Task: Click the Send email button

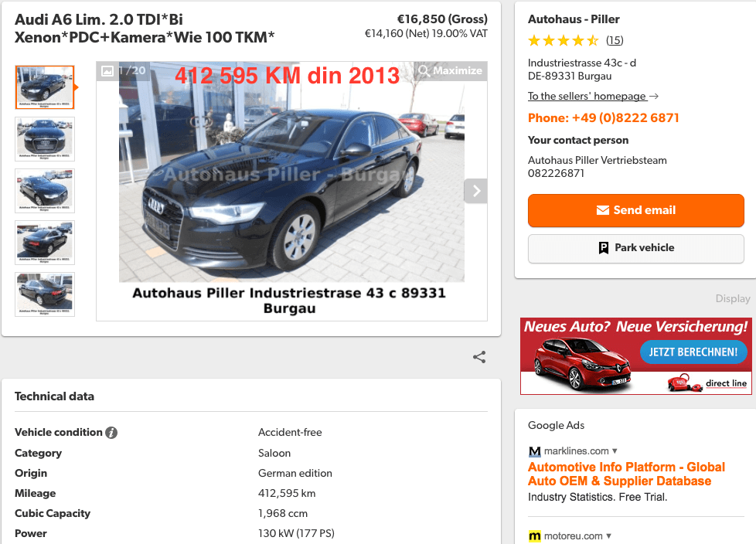Action: pos(636,210)
